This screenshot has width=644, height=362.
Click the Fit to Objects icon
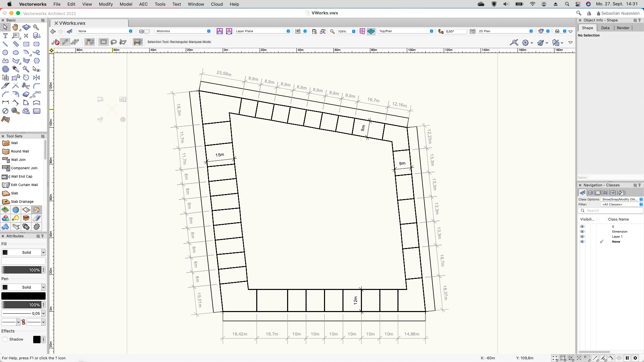coord(323,31)
